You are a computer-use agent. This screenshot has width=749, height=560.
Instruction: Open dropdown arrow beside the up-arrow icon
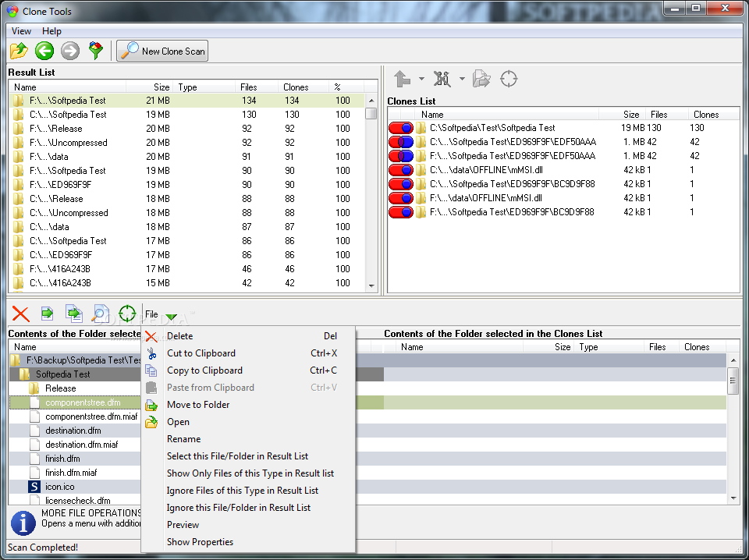[x=421, y=79]
